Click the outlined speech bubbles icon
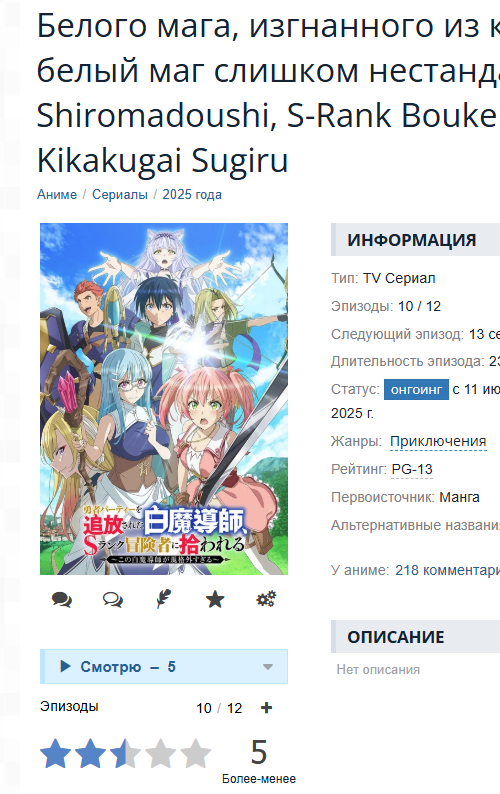Viewport: 500px width, 794px height. (x=112, y=600)
